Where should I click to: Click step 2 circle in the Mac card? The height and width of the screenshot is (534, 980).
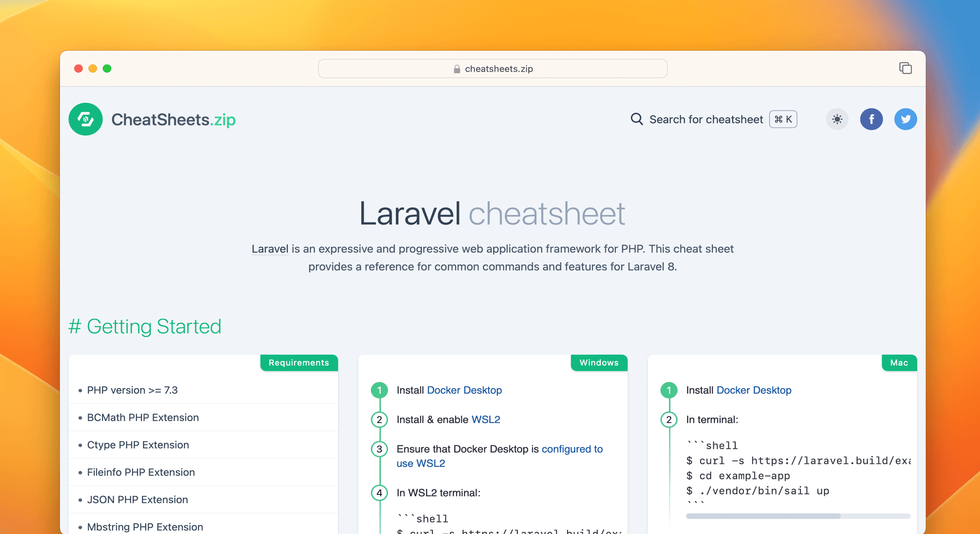tap(669, 419)
